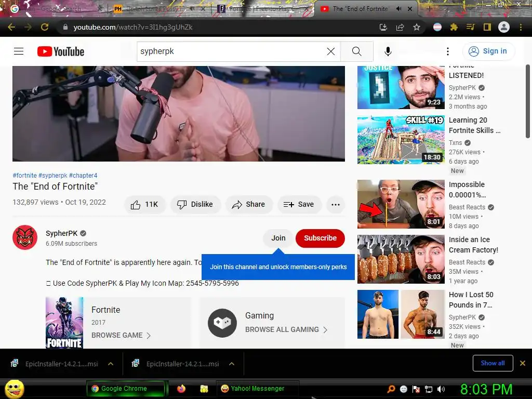Open How I Lost 50 Pounds thumbnail
Screen dimensions: 532x399
click(x=401, y=314)
